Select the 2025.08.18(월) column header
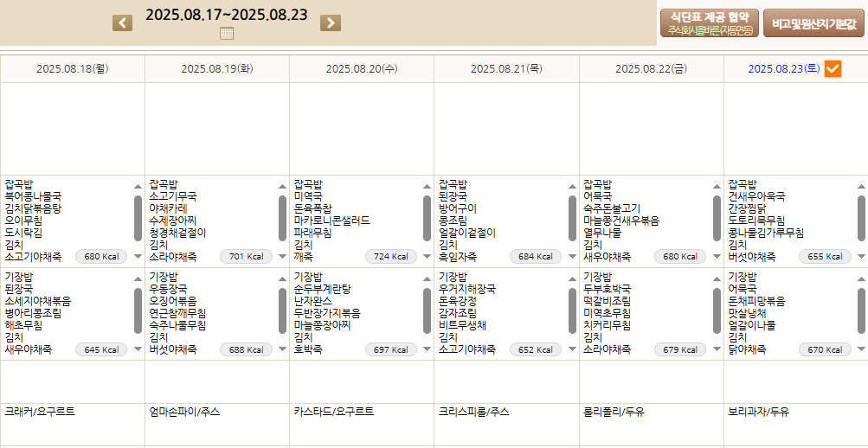The height and width of the screenshot is (448, 868). (73, 69)
